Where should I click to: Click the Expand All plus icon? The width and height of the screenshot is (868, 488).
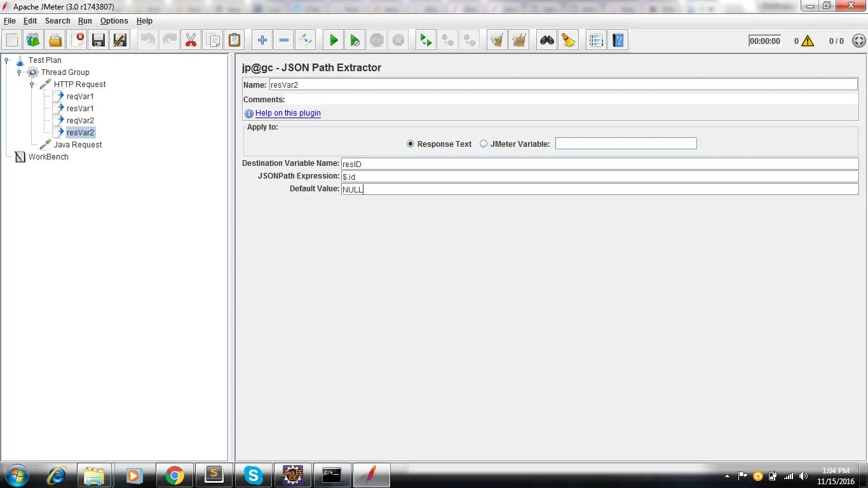click(x=262, y=41)
